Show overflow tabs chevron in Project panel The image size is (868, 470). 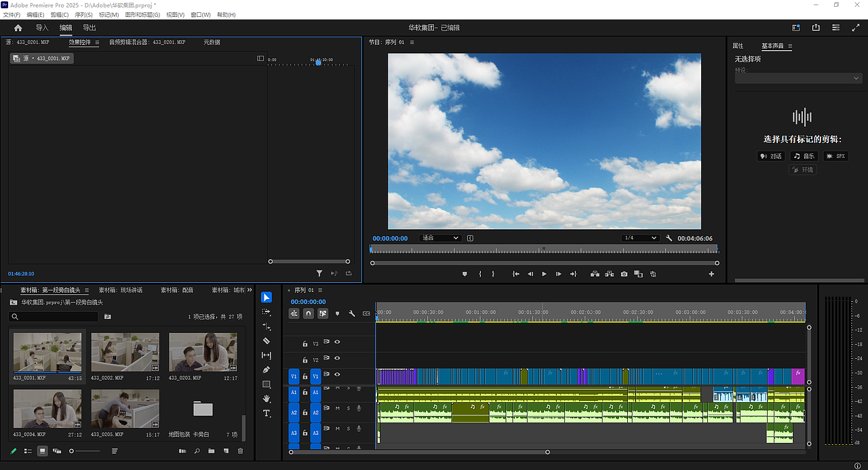click(x=250, y=290)
